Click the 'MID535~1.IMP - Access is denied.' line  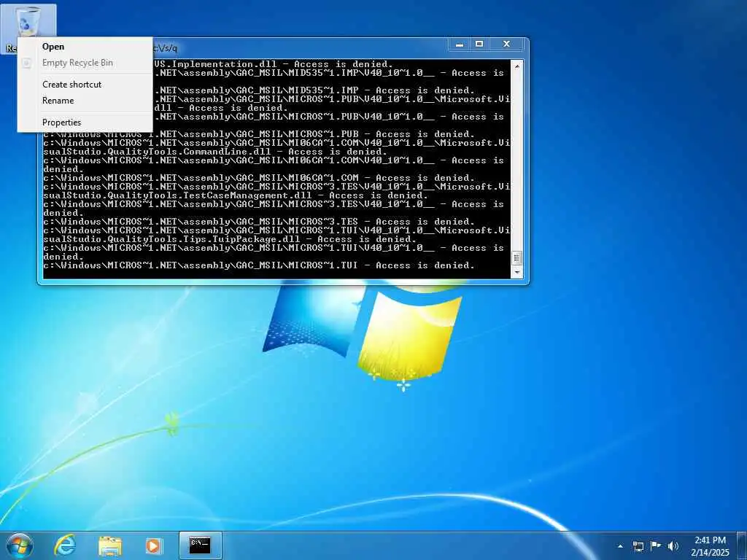coord(314,90)
